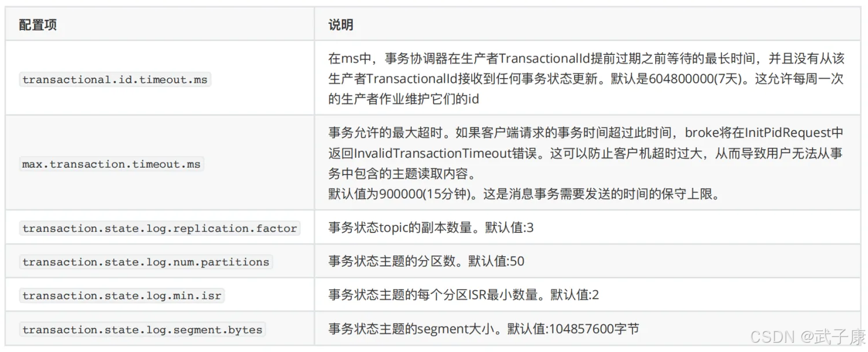Click the max.transaction.timeout.ms config code
868x352 pixels.
point(111,164)
